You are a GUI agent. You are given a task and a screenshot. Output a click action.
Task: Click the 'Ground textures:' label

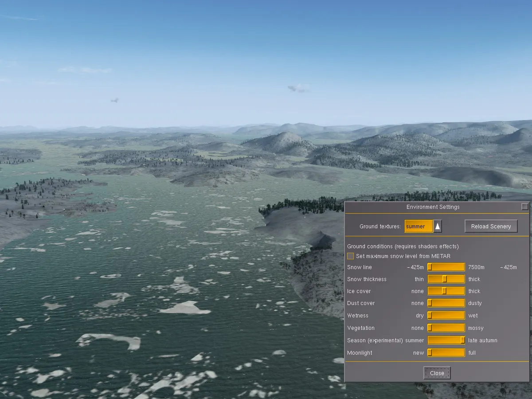tap(379, 227)
